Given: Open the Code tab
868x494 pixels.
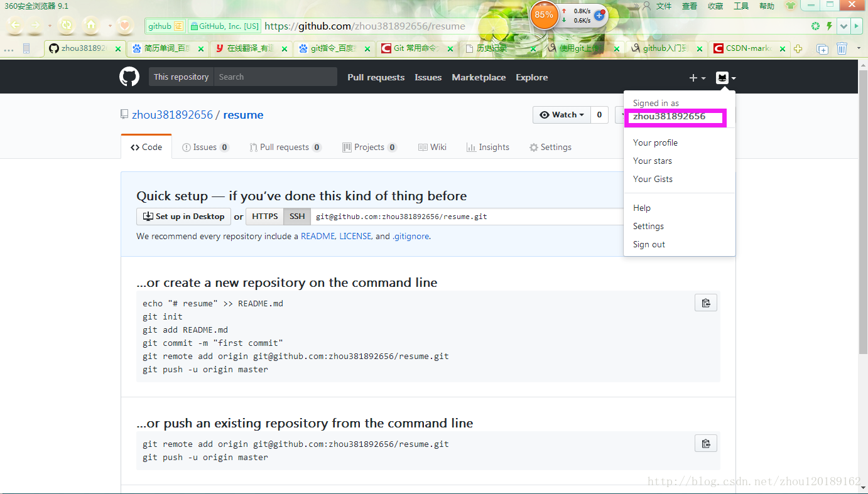Looking at the screenshot, I should point(146,147).
